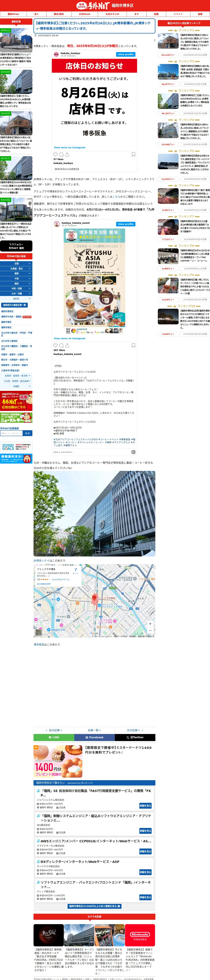Bookmark the hakata_hankyu Instagram post
This screenshot has height=980, width=210.
click(x=133, y=155)
